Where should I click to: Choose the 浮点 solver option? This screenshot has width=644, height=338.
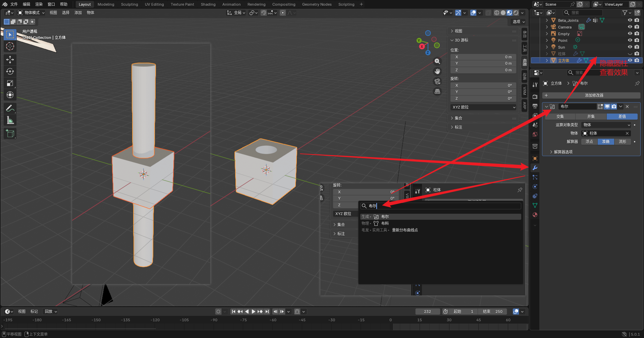589,142
